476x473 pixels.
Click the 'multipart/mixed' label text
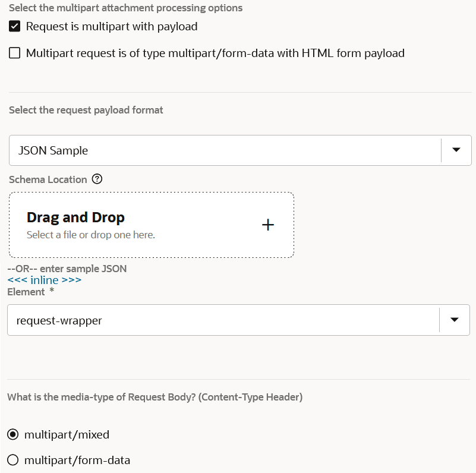click(x=67, y=434)
